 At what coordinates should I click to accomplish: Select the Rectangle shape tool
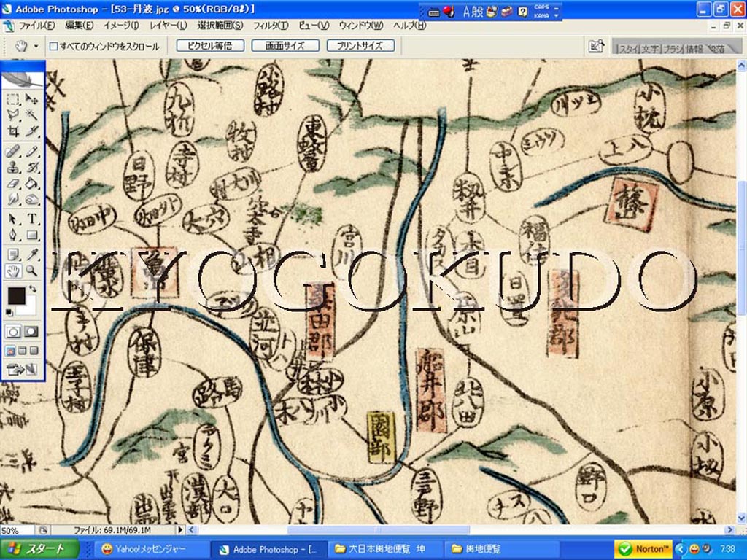point(31,235)
